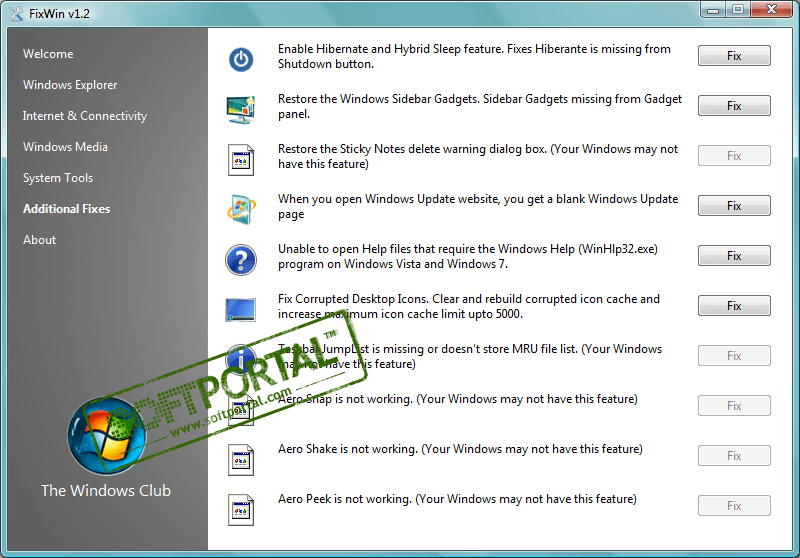
Task: Click the Windows Club orb logo
Action: 107,436
